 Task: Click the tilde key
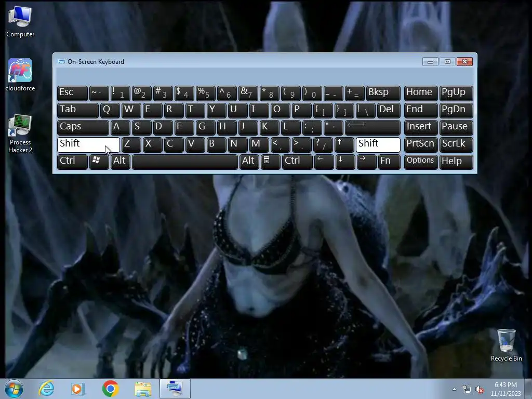tap(99, 94)
